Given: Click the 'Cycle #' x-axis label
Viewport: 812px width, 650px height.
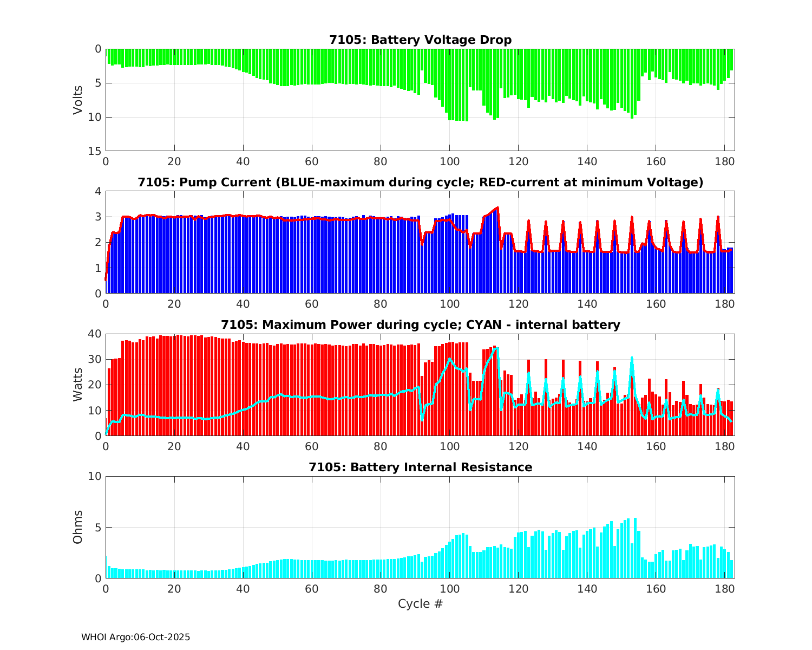Looking at the screenshot, I should (420, 604).
